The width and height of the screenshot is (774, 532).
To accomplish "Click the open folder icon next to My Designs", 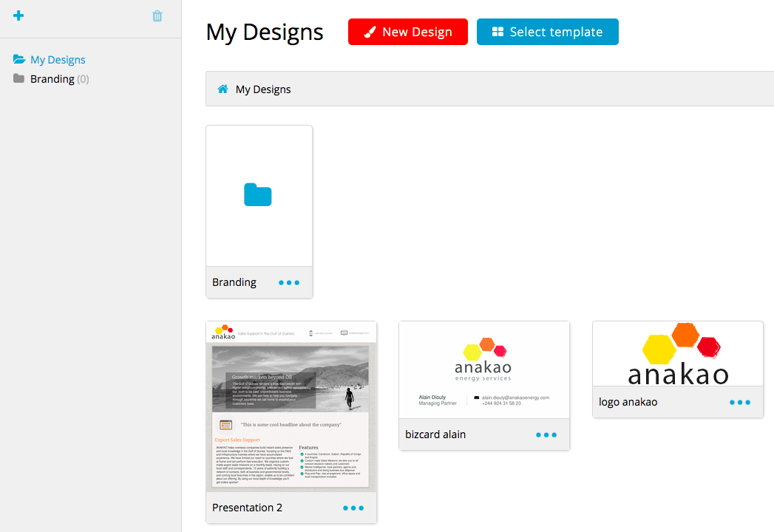I will coord(19,59).
